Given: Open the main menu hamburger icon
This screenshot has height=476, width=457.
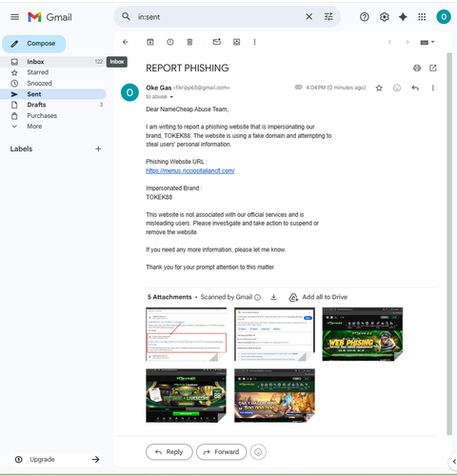Looking at the screenshot, I should (x=14, y=17).
